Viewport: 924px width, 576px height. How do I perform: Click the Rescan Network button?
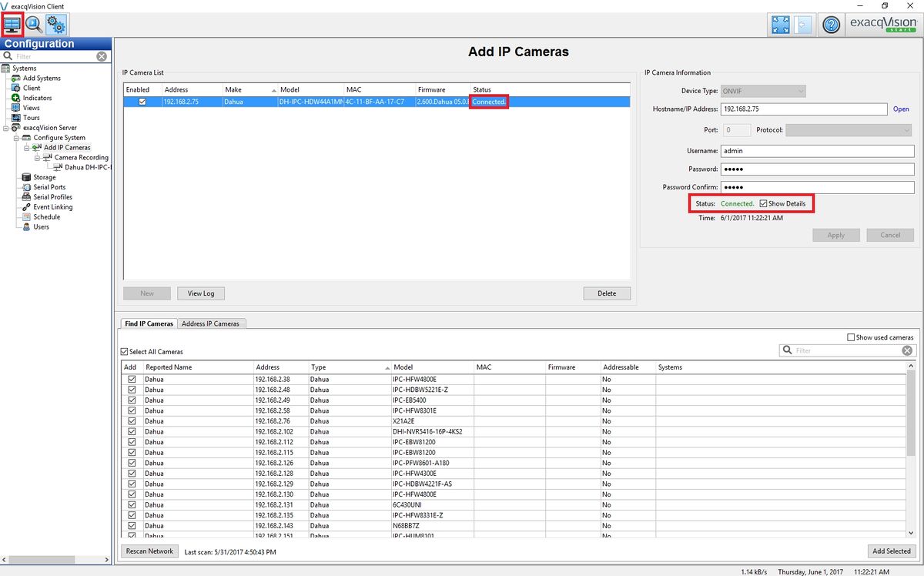tap(149, 551)
